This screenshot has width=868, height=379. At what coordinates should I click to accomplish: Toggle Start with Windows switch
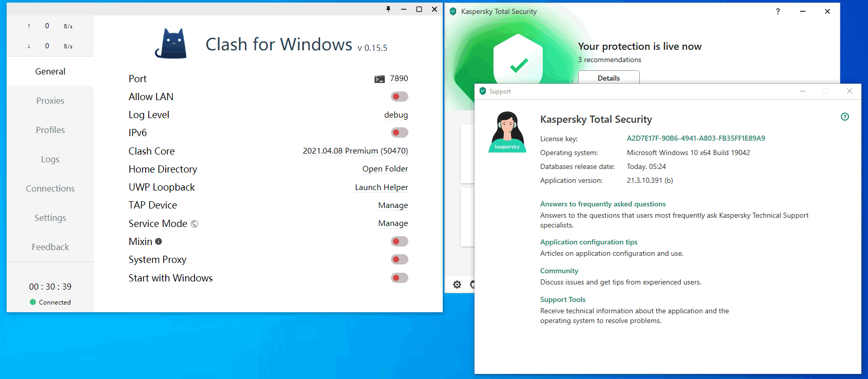coord(400,278)
